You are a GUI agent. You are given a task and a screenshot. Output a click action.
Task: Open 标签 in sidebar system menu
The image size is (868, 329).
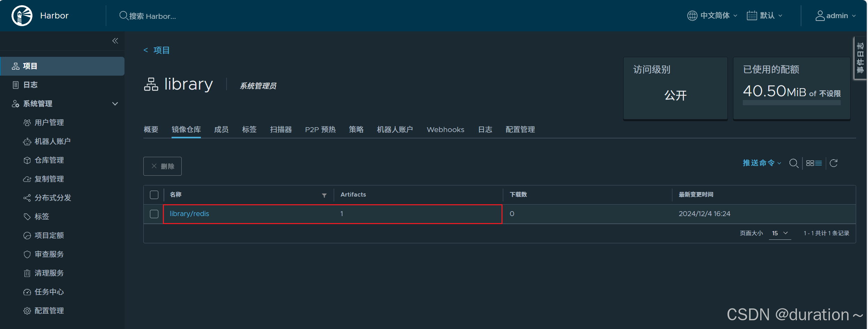click(42, 216)
